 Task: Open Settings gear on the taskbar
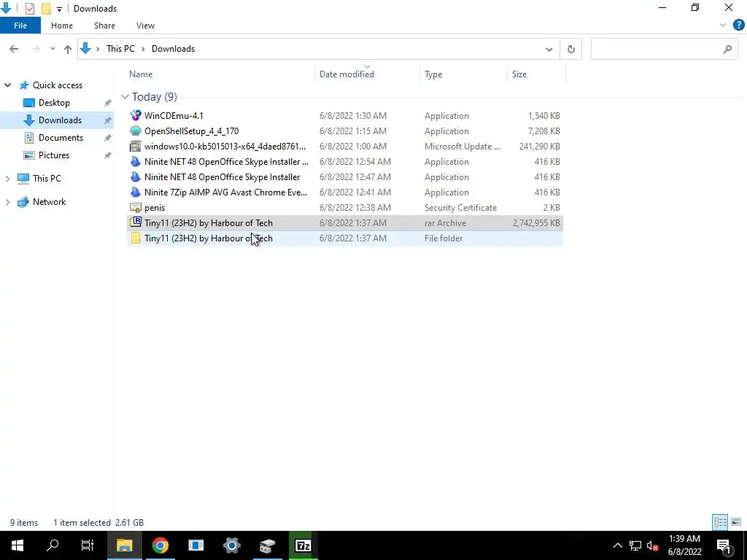tap(231, 545)
